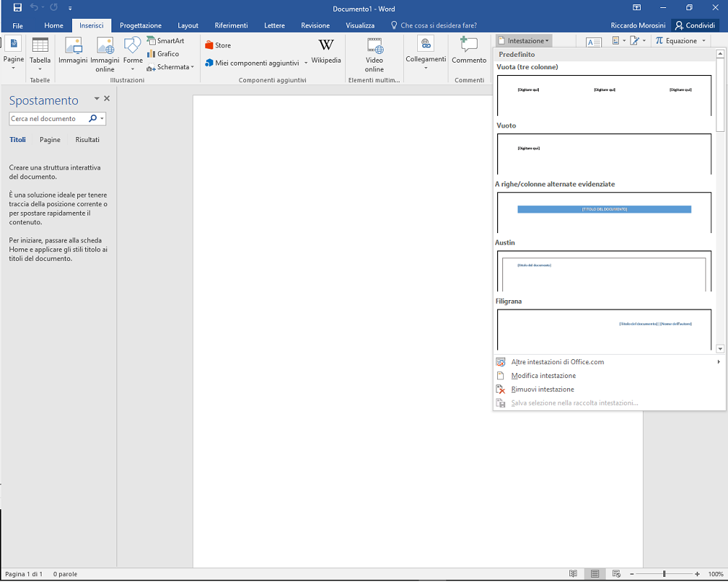Screen dimensions: 728x582
Task: Zoom out with the minus button
Action: (631, 574)
